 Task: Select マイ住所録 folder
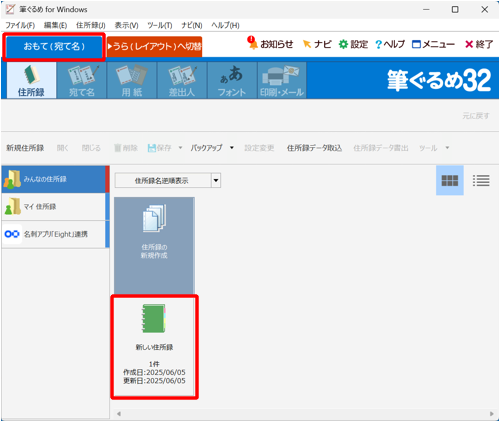pyautogui.click(x=55, y=207)
